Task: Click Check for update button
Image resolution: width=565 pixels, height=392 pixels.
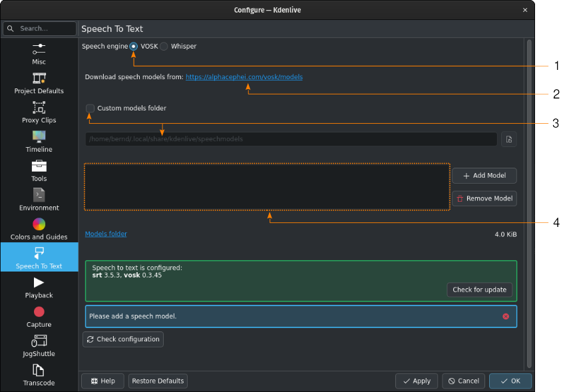Action: 479,290
